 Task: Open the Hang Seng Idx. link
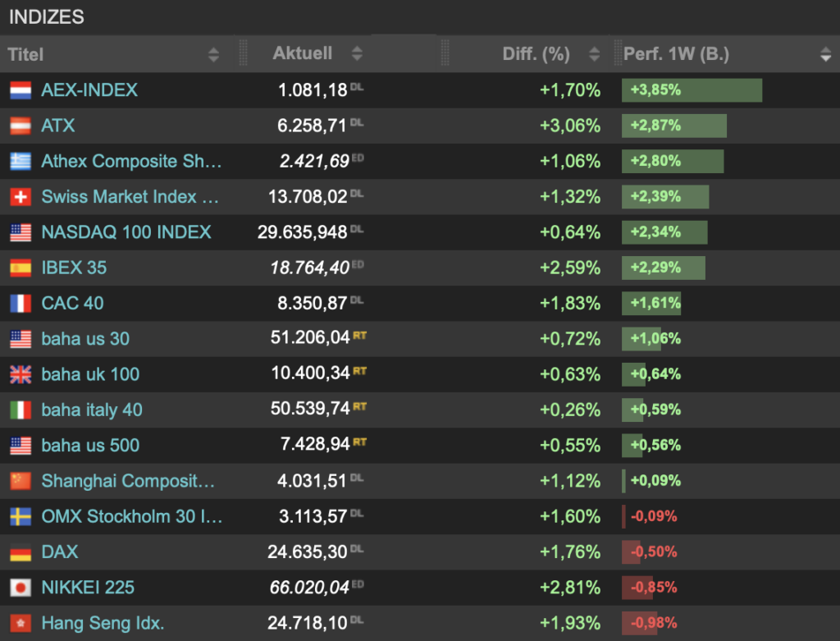[103, 623]
